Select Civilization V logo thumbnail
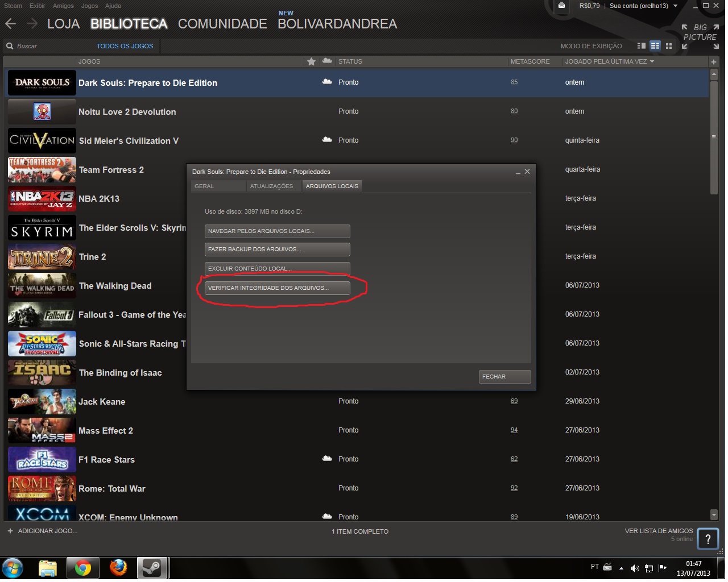This screenshot has height=582, width=728. [x=42, y=141]
